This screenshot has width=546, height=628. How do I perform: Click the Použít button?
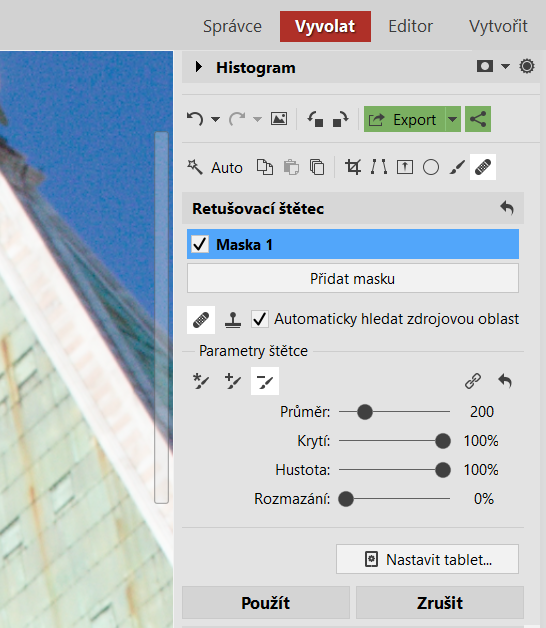click(x=266, y=603)
